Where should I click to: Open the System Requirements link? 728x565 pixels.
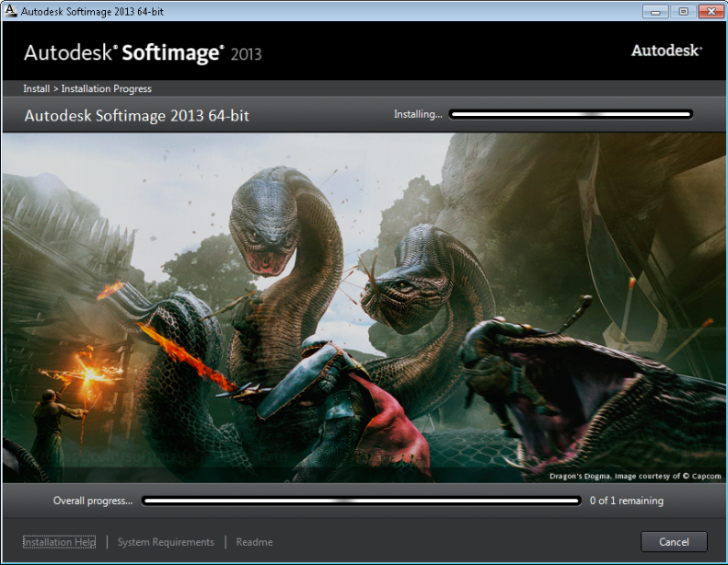tap(166, 542)
